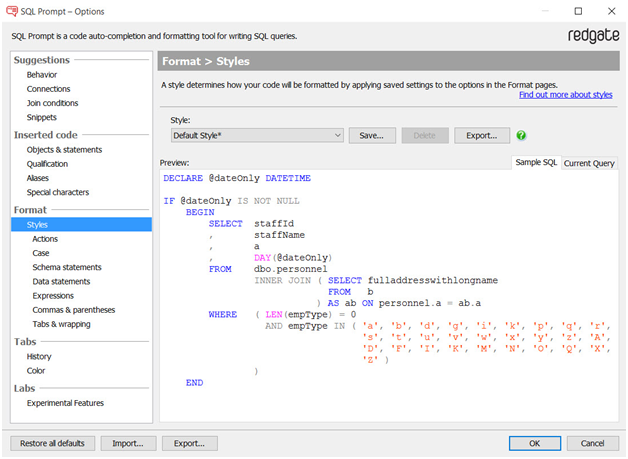Viewport: 628px width, 459px height.
Task: Click the END keyword in preview
Action: (194, 383)
